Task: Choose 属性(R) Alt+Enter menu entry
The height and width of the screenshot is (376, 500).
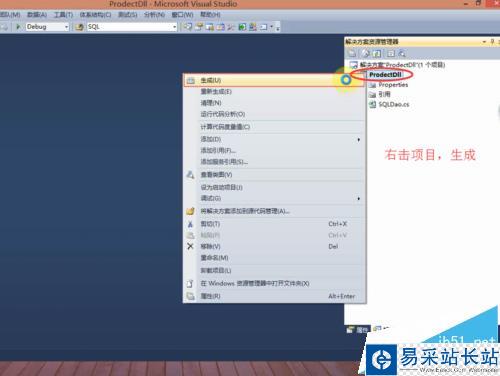Action: 274,296
